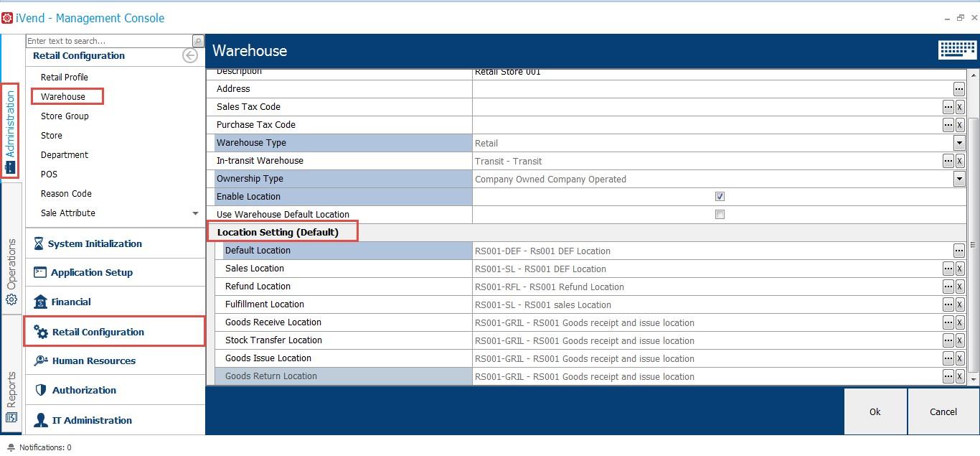Select Sale Attribute in navigation list
This screenshot has width=980, height=456.
[x=68, y=213]
